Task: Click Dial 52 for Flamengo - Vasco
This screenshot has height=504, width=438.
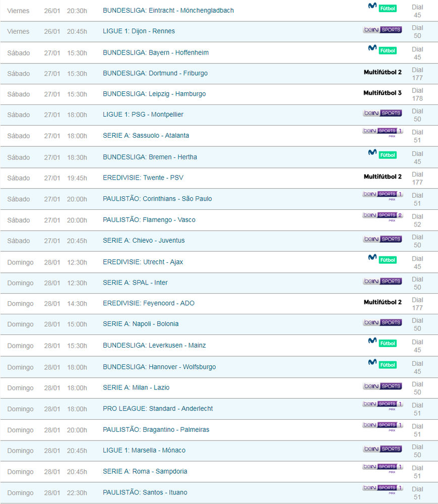Action: click(417, 220)
